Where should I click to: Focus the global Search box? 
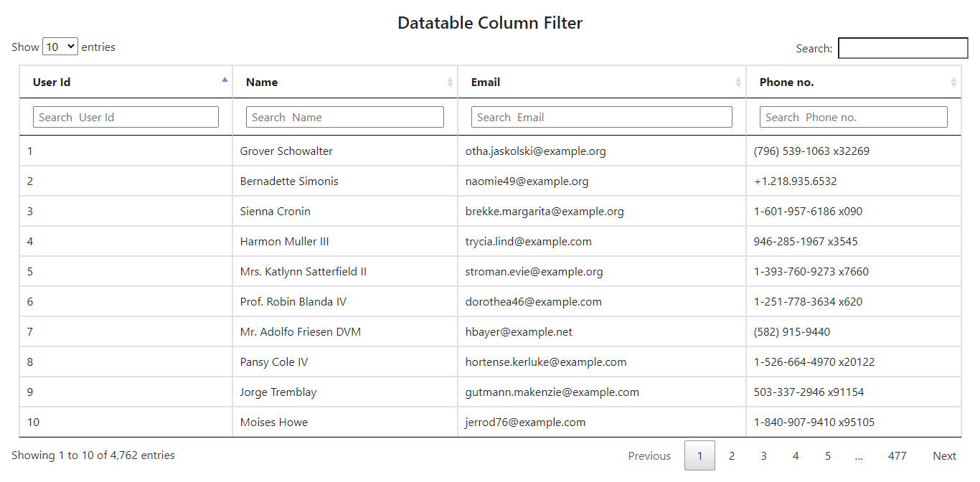[903, 48]
